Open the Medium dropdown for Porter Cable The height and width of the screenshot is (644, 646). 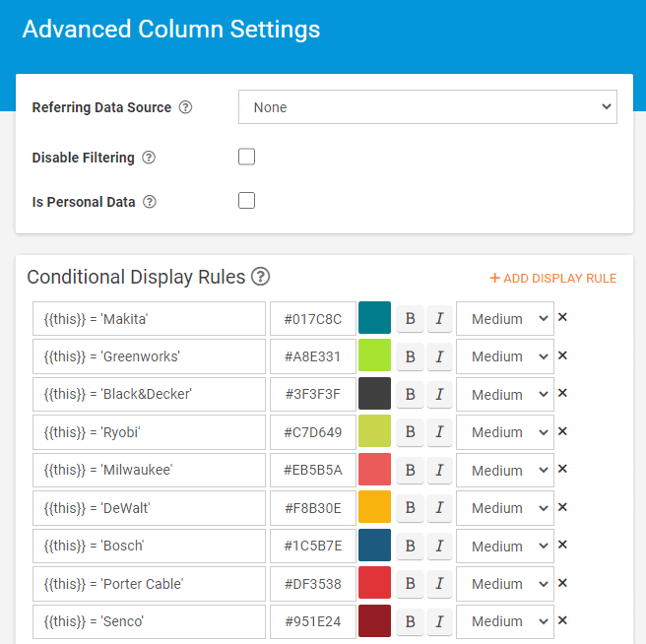coord(504,584)
